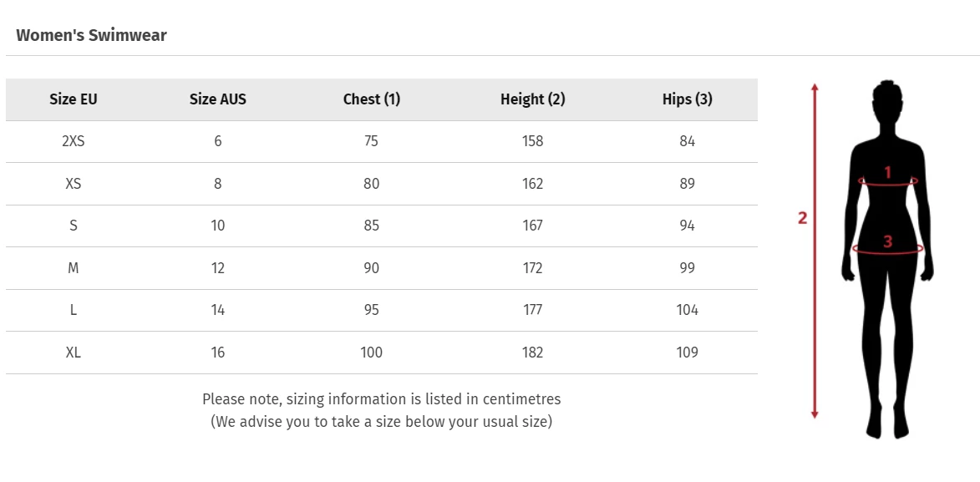Click the chest value 100 cell
This screenshot has width=980, height=482.
(372, 353)
